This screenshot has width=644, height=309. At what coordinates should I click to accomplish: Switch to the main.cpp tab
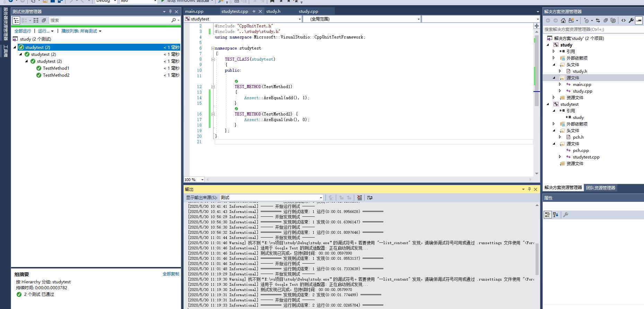point(194,11)
